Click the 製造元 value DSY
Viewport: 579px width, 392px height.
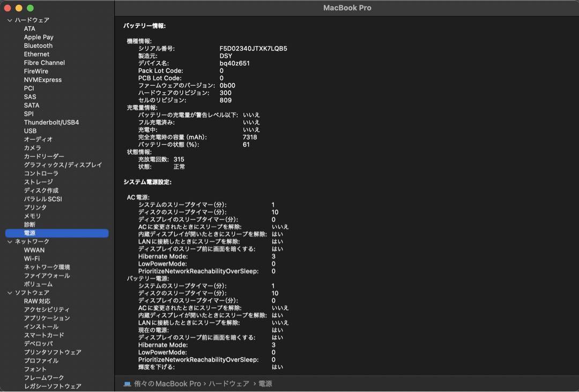226,56
